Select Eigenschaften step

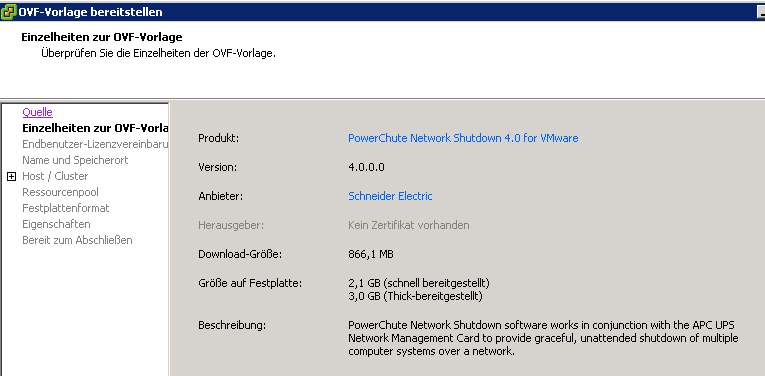click(56, 224)
